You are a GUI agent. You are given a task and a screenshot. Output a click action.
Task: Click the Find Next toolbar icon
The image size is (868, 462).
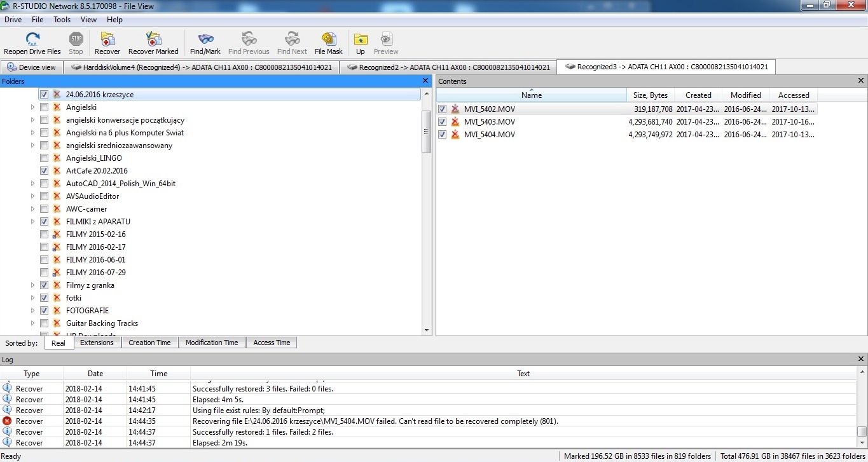[x=292, y=39]
